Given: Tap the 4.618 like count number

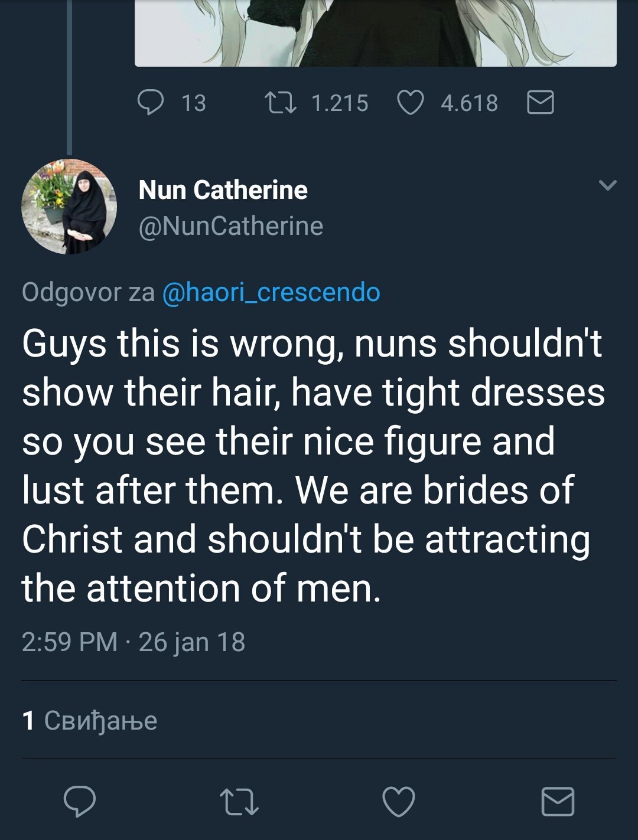Looking at the screenshot, I should coord(469,103).
